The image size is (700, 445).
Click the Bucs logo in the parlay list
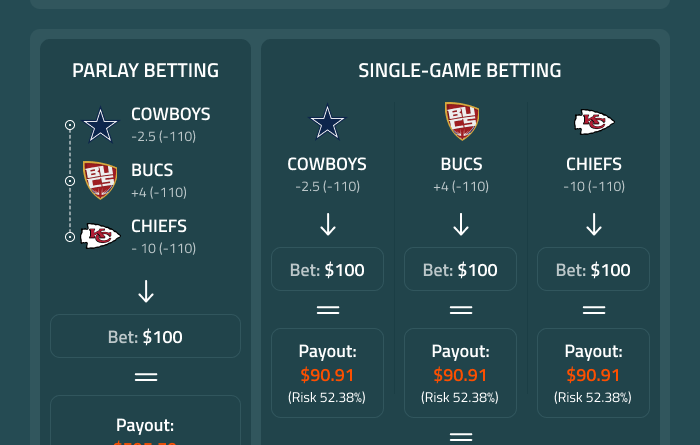tap(100, 181)
